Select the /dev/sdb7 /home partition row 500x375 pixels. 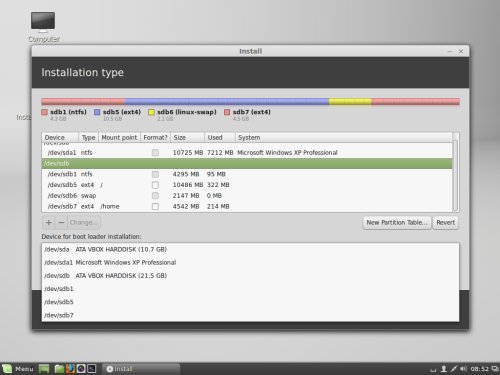click(247, 207)
